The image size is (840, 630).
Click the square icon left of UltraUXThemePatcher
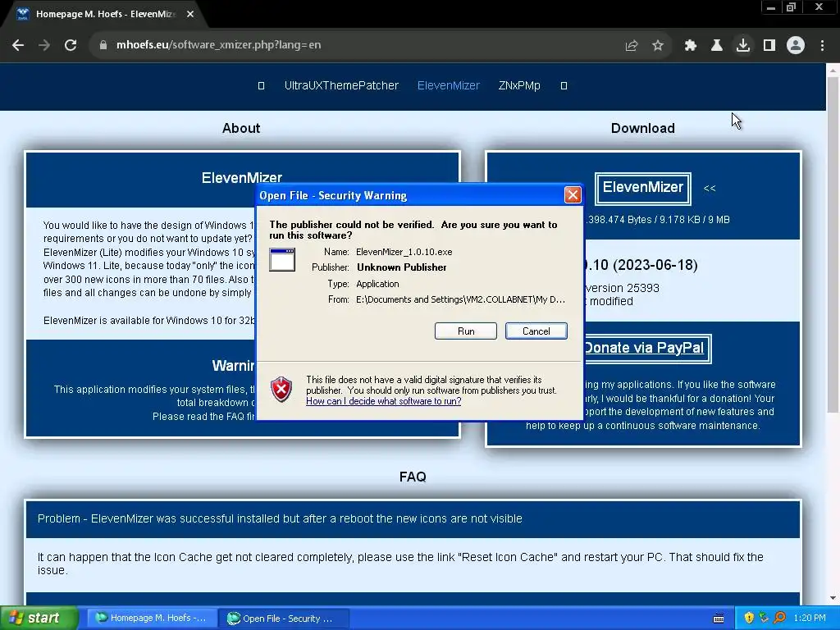point(262,85)
